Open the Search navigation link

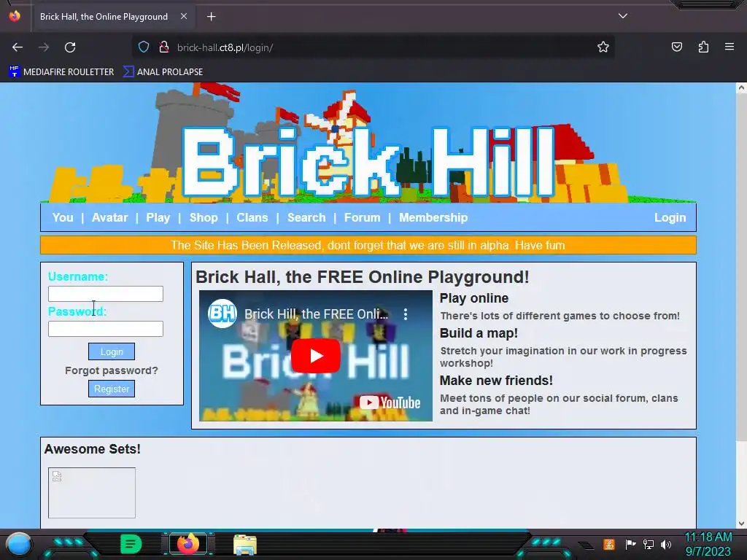point(306,217)
